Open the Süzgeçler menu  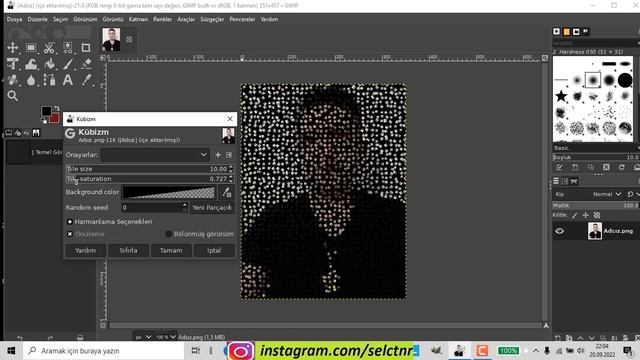212,19
